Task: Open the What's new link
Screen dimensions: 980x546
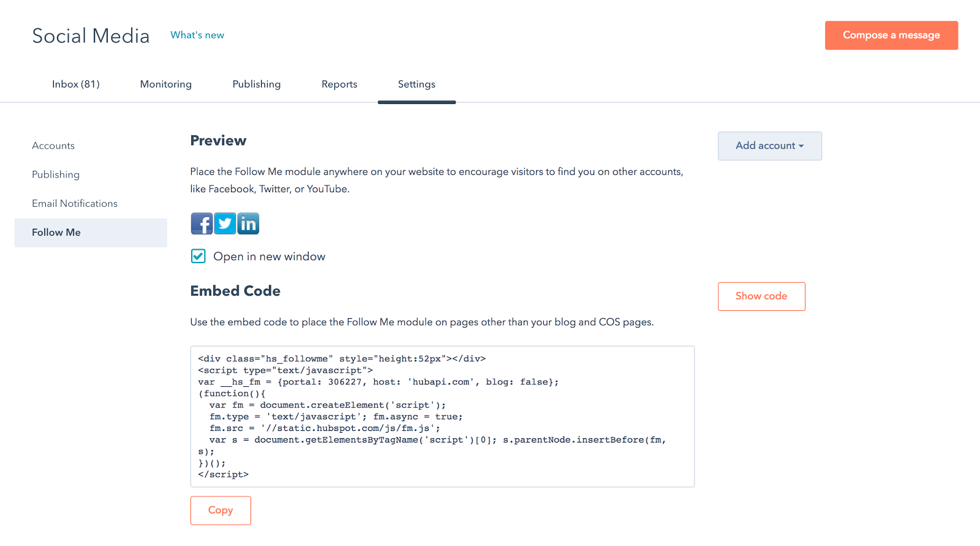Action: [197, 35]
